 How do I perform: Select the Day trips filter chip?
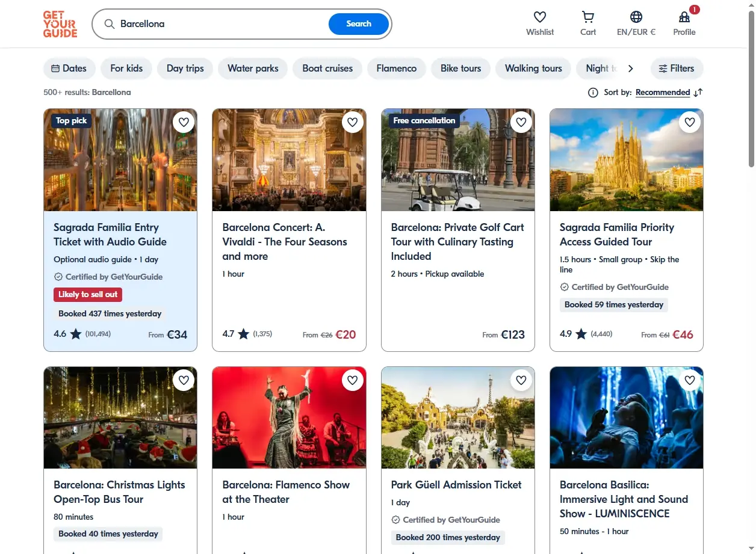coord(185,69)
